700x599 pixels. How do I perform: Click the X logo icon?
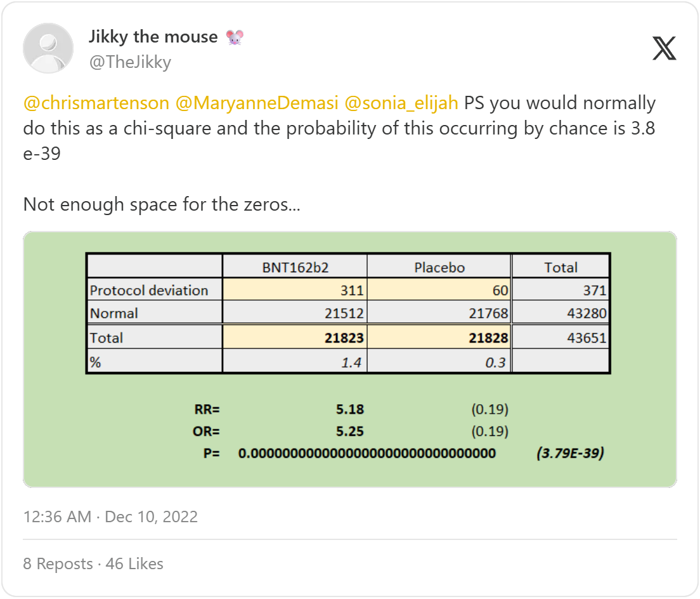coord(664,48)
